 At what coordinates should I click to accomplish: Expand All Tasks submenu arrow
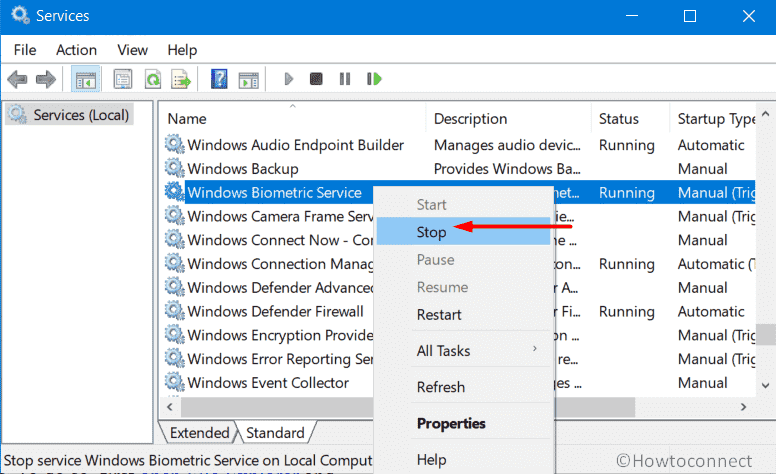tap(535, 349)
